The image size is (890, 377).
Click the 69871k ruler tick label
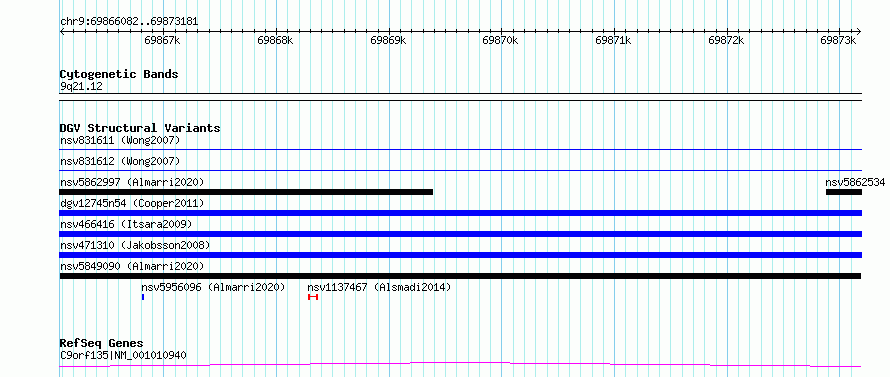[614, 40]
